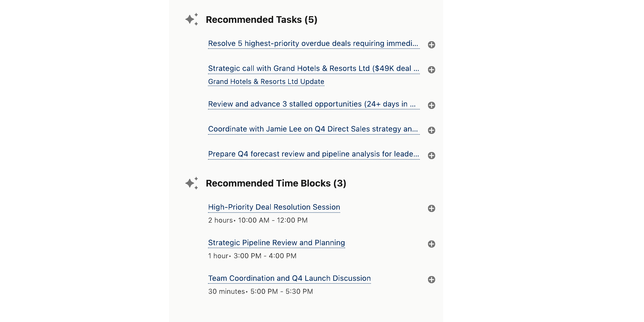Click the sparkle icon beside Recommended Time Blocks
This screenshot has height=322, width=644.
coord(192,183)
